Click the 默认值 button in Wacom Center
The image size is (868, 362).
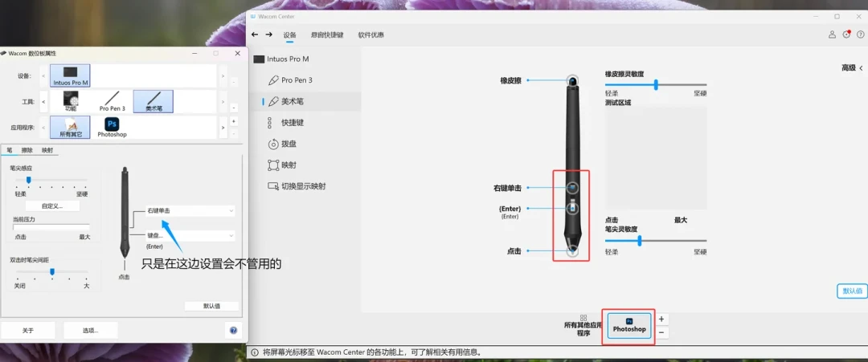coord(851,291)
